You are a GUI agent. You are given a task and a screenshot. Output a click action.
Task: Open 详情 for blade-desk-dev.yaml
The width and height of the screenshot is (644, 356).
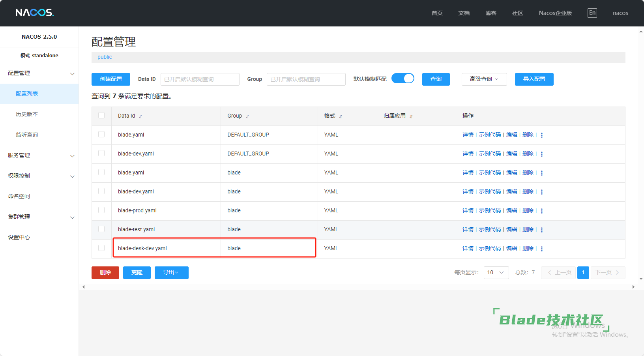(468, 249)
